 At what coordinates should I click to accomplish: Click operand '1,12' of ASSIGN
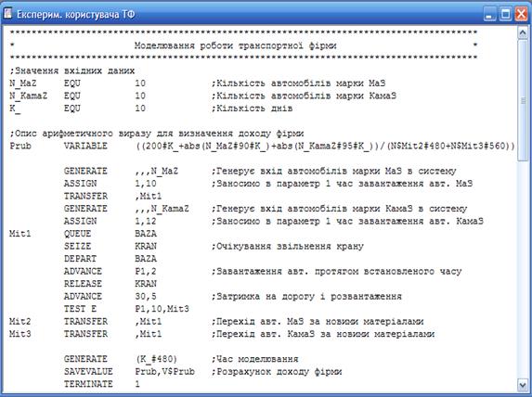(x=146, y=221)
